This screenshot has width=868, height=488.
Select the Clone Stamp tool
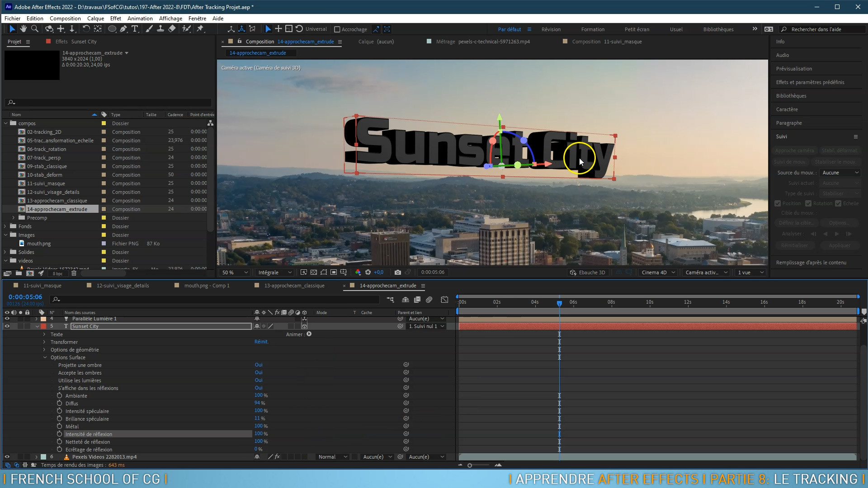(160, 29)
